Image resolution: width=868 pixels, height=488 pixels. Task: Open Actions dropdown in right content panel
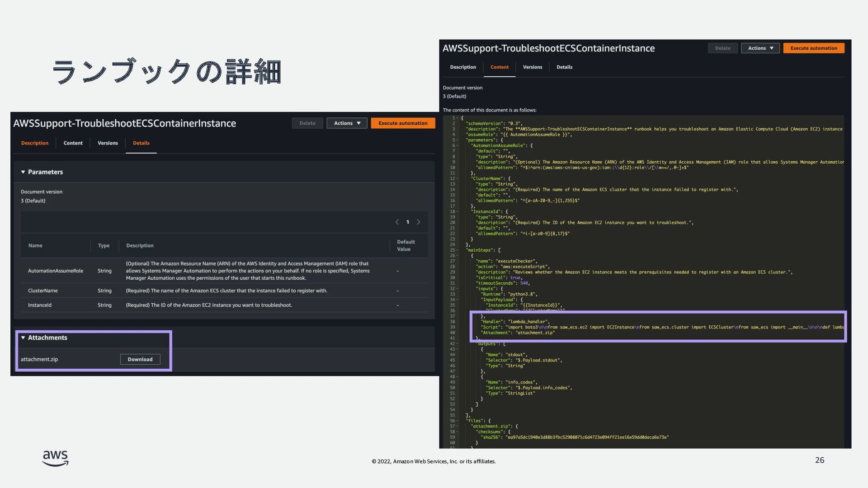tap(760, 48)
